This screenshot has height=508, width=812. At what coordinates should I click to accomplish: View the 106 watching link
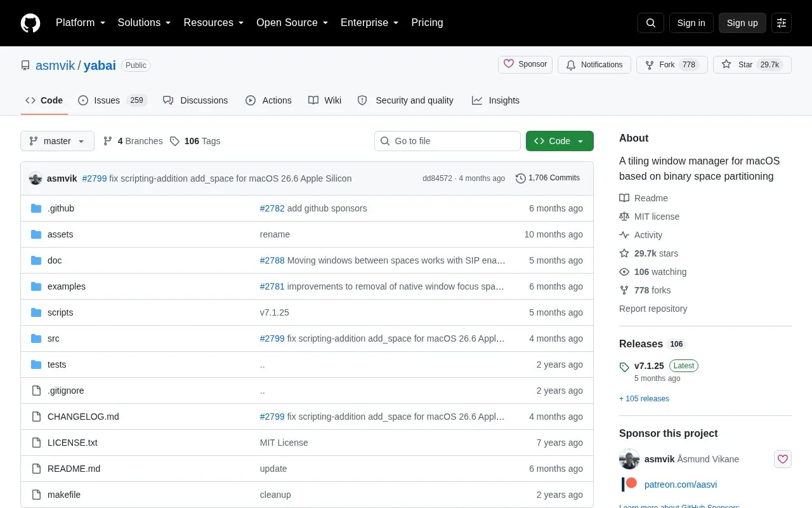[x=653, y=272]
